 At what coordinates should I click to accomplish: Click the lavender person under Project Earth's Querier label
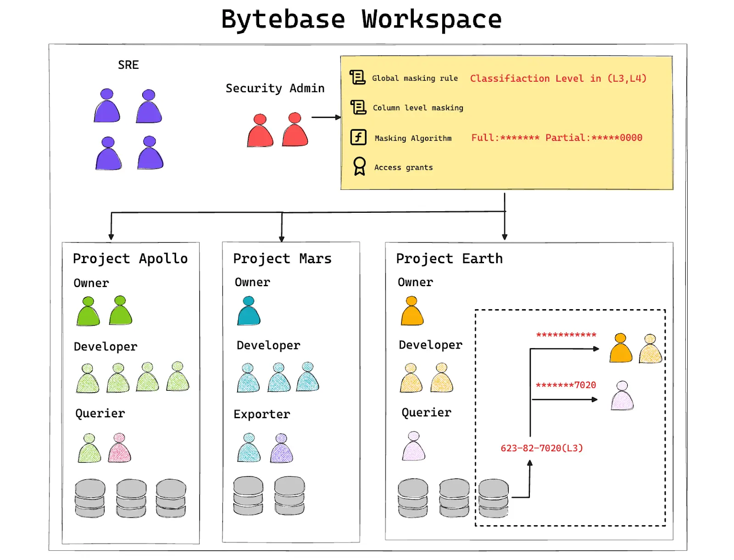(x=414, y=446)
